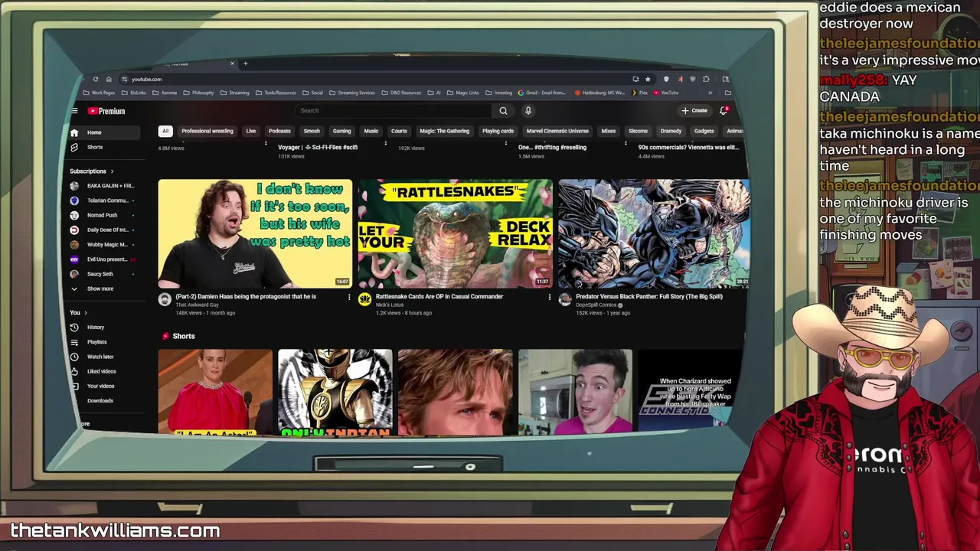This screenshot has width=980, height=551.
Task: Close the YouTube browser tab
Action: coord(232,64)
